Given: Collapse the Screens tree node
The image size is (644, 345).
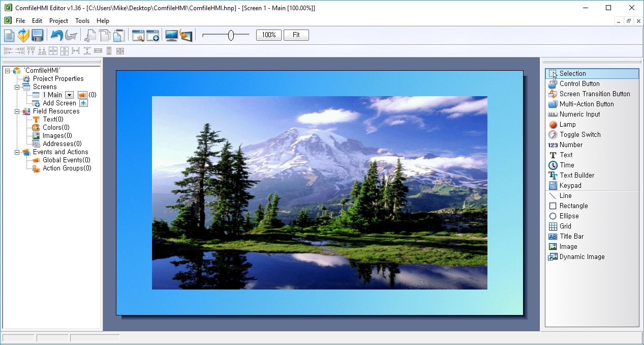Looking at the screenshot, I should pos(17,87).
